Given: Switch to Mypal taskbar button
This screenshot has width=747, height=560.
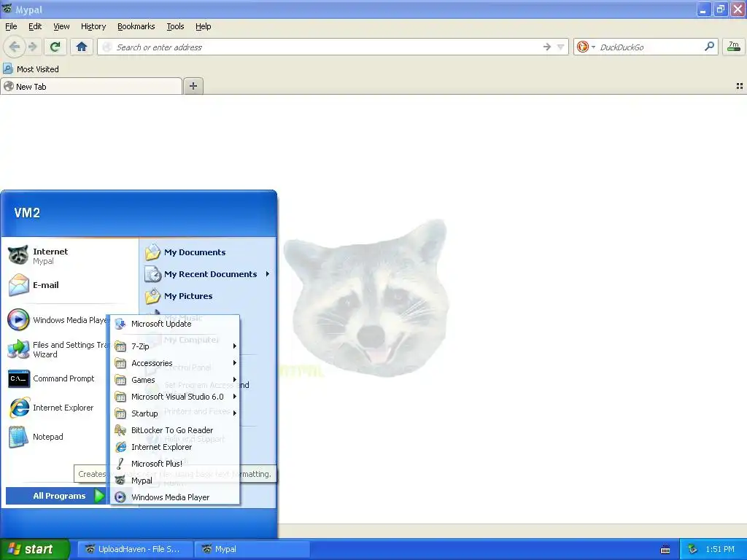Looking at the screenshot, I should [252, 549].
